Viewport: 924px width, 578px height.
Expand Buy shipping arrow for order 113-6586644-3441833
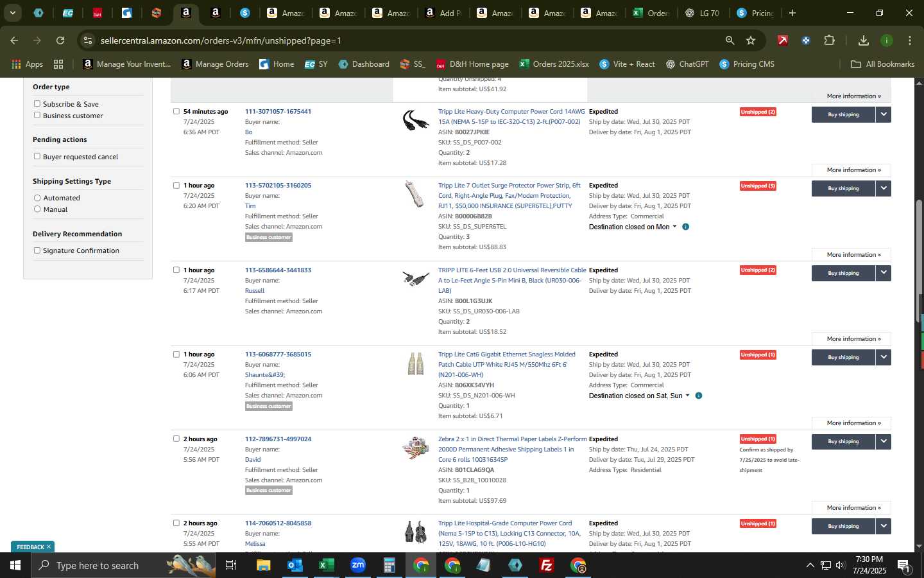(884, 273)
